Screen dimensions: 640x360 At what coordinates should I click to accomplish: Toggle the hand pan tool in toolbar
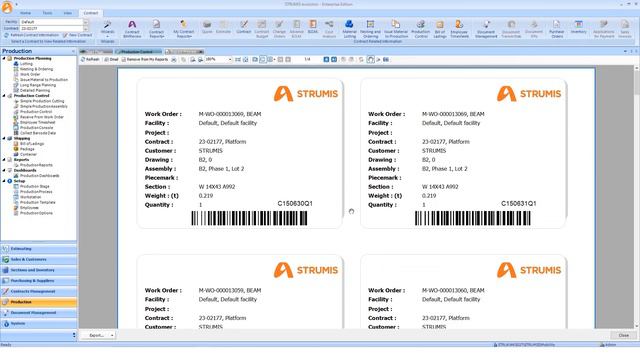pos(370,60)
